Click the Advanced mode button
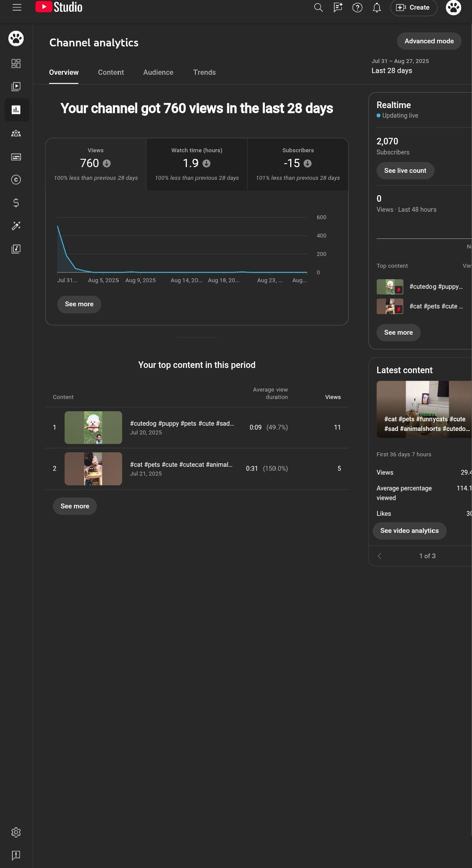This screenshot has height=868, width=472. [x=429, y=41]
